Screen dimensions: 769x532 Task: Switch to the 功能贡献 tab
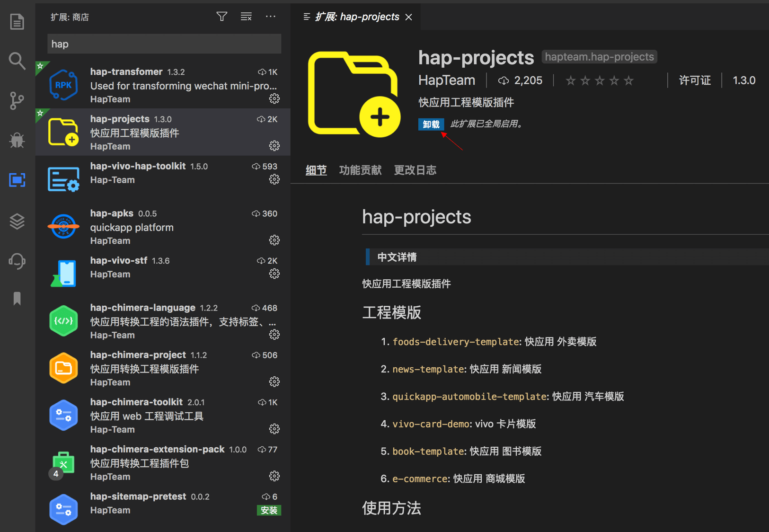point(360,170)
